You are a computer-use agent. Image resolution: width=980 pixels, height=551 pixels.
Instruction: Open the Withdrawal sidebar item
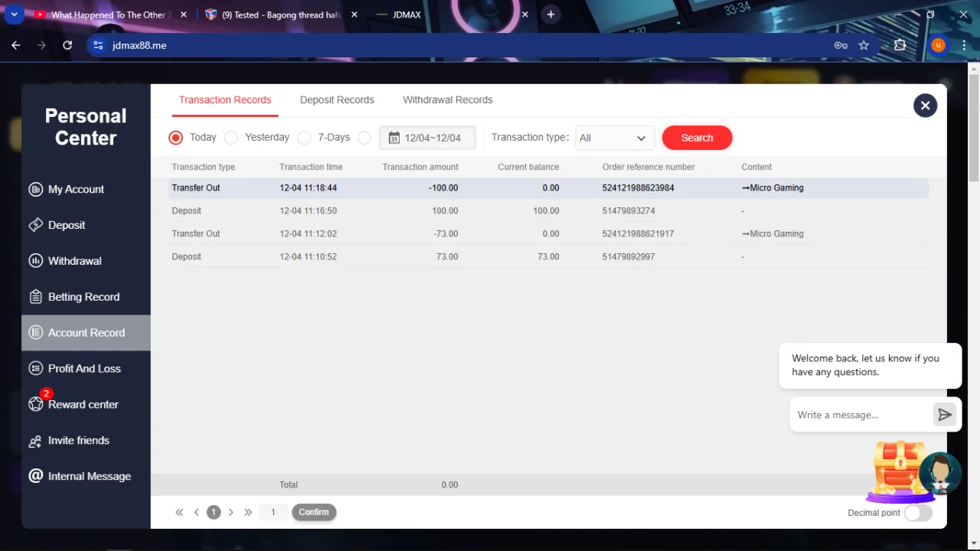[x=86, y=261]
